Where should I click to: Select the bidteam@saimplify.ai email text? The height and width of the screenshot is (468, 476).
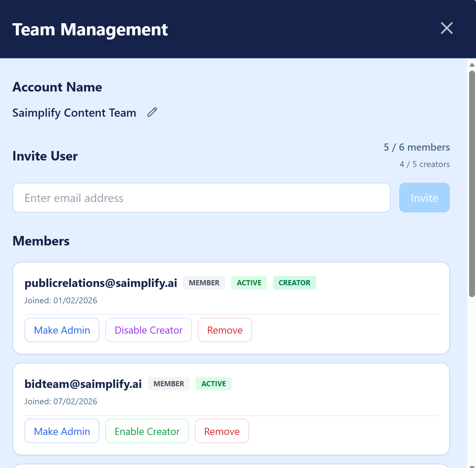(x=83, y=384)
